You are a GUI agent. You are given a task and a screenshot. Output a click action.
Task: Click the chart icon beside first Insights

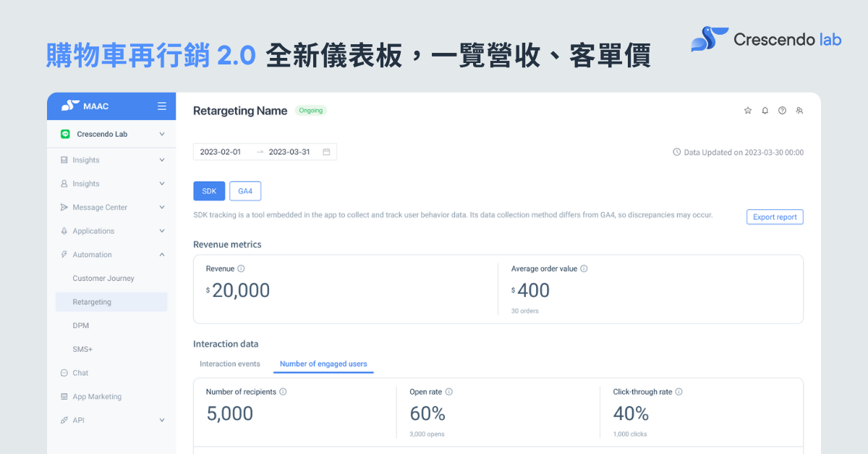64,160
